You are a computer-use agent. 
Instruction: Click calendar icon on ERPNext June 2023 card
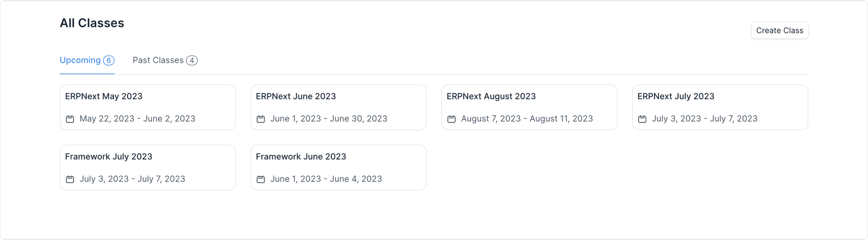[260, 119]
